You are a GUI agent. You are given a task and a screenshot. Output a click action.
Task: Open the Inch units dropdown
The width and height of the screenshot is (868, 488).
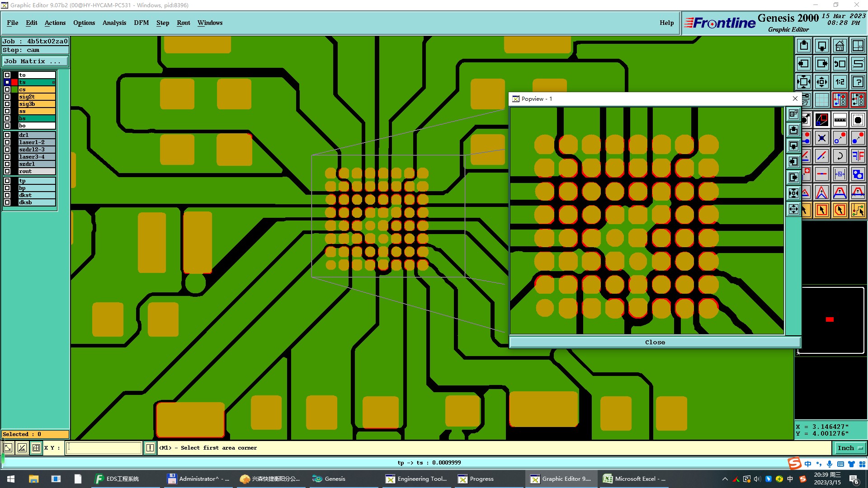coord(850,448)
